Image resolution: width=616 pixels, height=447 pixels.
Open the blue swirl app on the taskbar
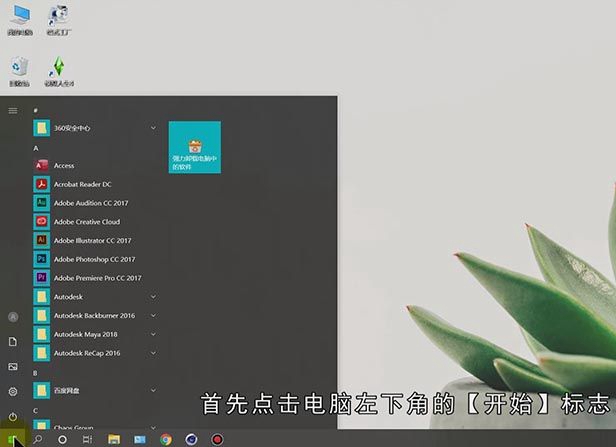tap(191, 440)
